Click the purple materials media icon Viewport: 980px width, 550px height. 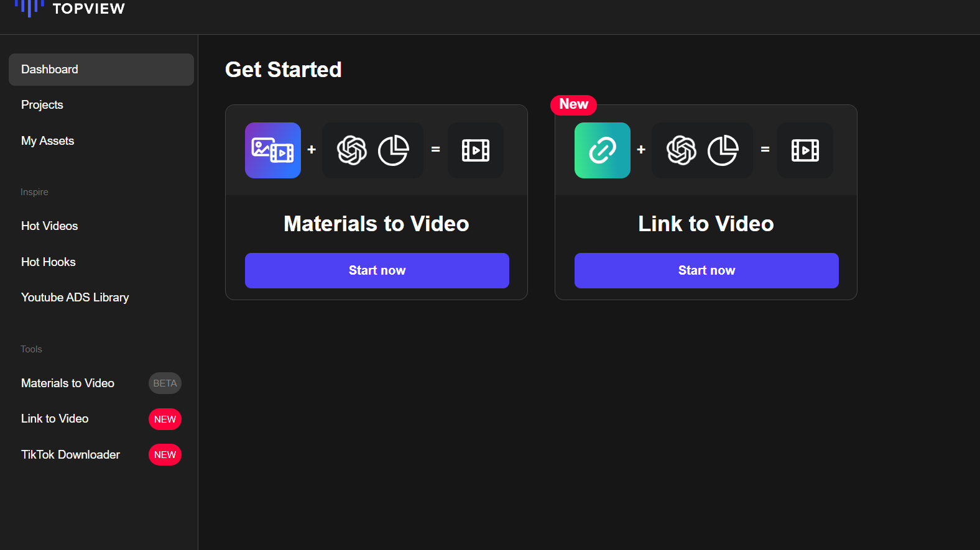tap(273, 150)
